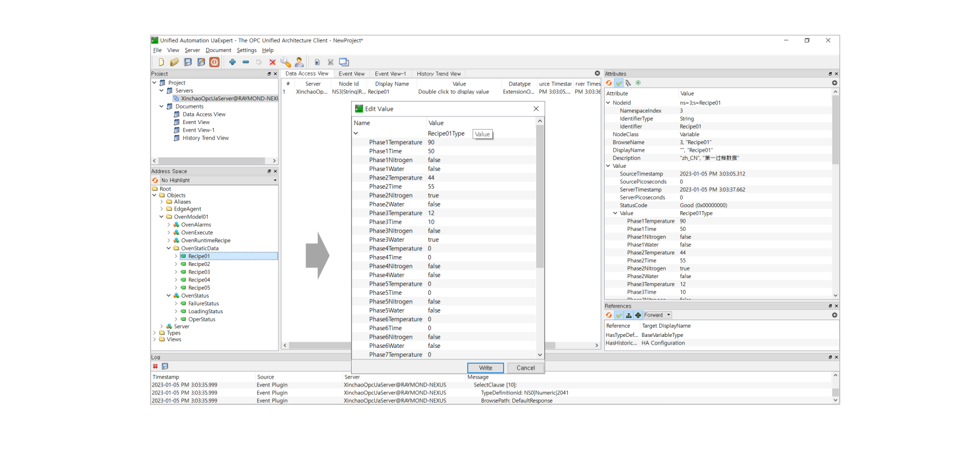Click the Edit Value dialog vertical scrollbar
Screen dimensions: 980x450
(x=540, y=196)
